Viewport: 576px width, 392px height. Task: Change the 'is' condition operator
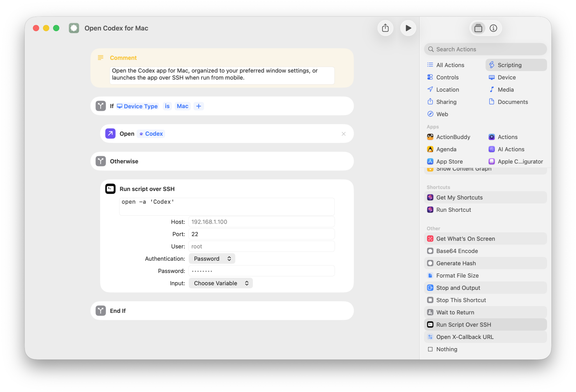click(x=167, y=106)
